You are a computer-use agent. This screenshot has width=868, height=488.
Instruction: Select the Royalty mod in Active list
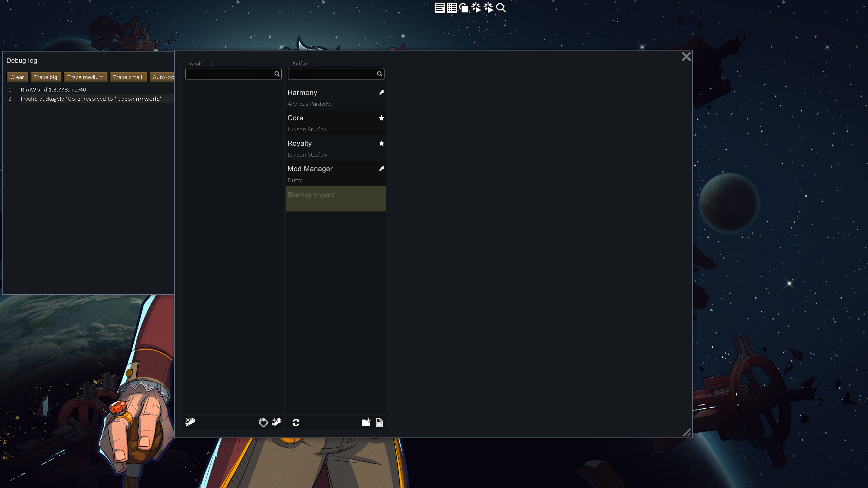click(336, 148)
